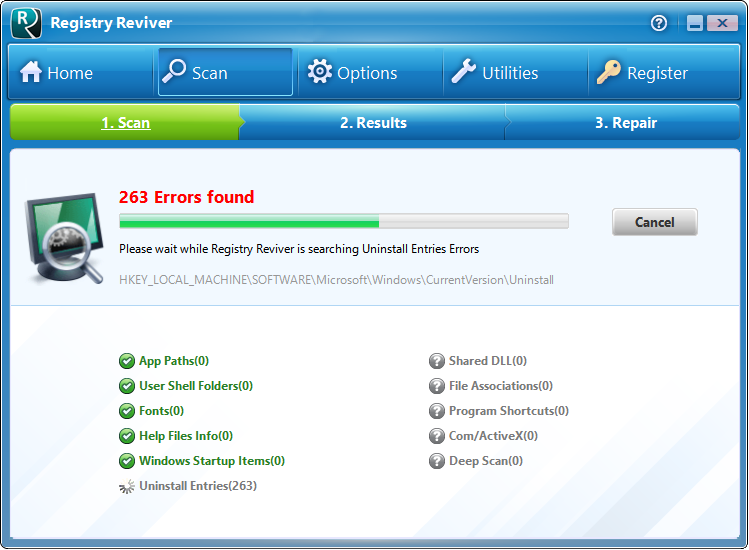Jump to the 3. Repair step
This screenshot has height=550, width=749.
(x=626, y=123)
